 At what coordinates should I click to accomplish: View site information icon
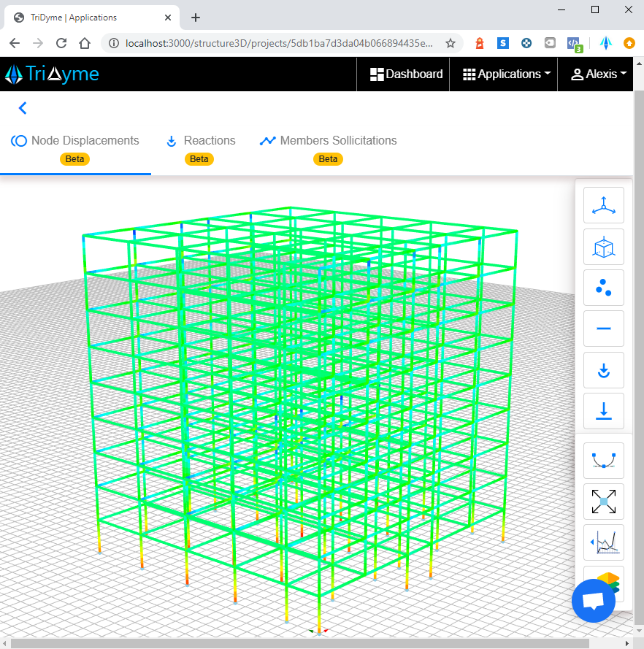click(114, 43)
